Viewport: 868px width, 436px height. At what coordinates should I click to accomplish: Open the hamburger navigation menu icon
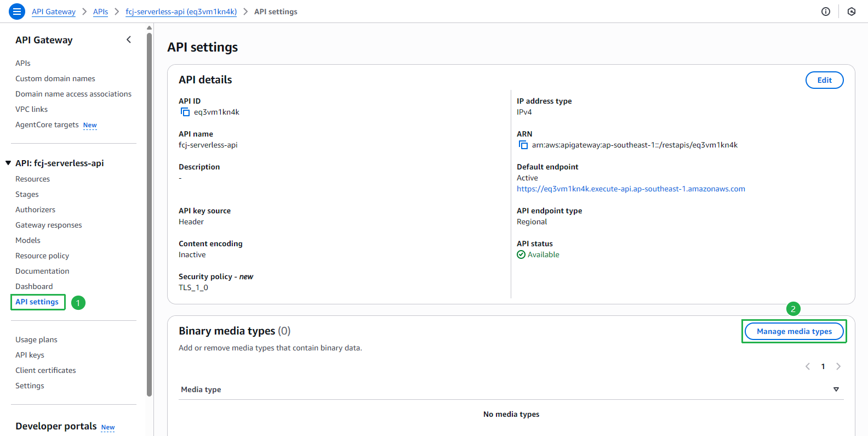point(17,12)
